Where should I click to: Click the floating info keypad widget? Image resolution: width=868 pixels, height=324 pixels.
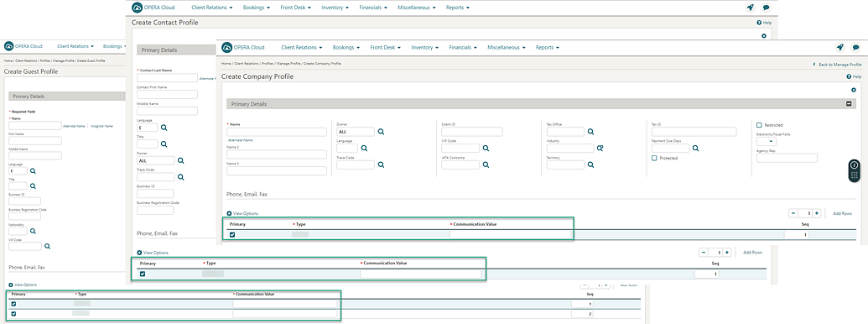pos(854,170)
